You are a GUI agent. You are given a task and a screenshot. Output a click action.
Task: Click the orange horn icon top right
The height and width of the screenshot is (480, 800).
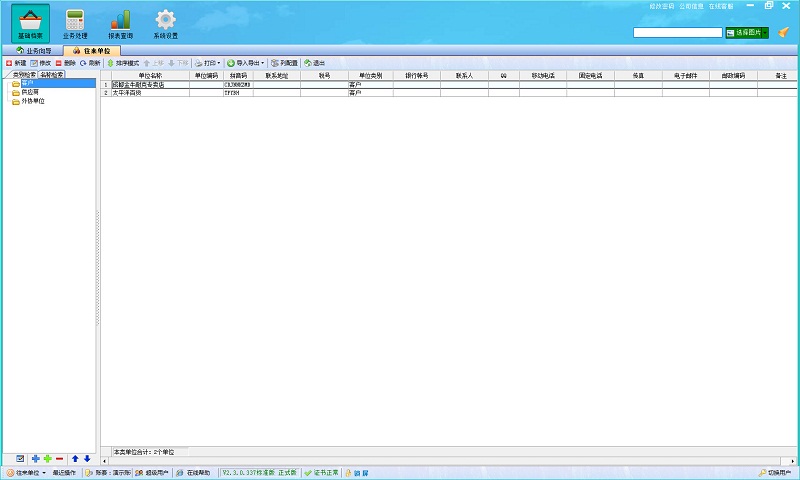tap(784, 33)
